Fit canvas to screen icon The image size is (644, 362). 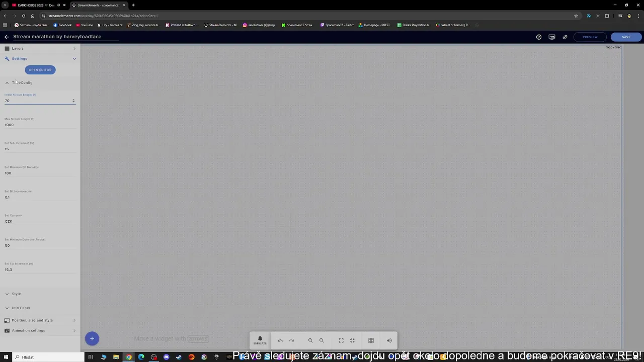tap(341, 340)
